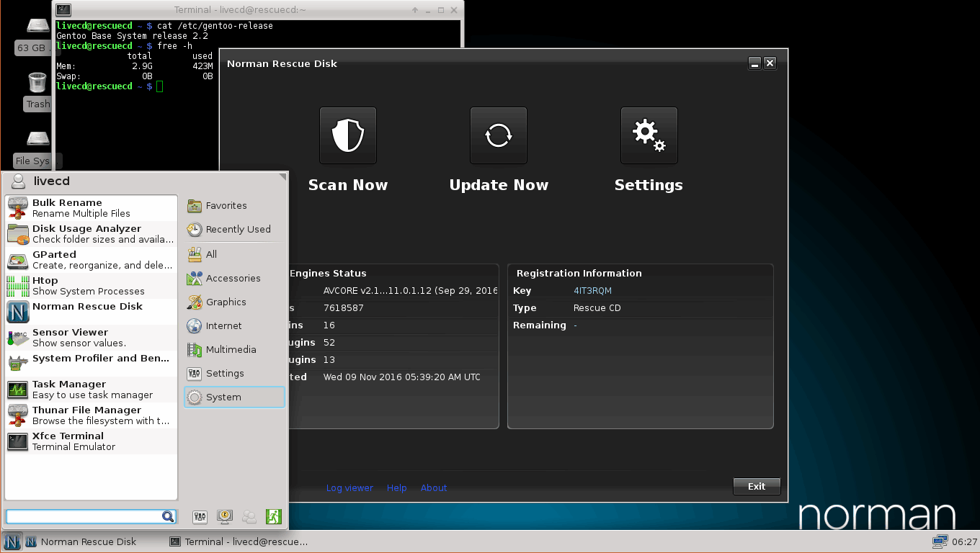
Task: Open the Settings gears icon in Norman
Action: point(649,135)
